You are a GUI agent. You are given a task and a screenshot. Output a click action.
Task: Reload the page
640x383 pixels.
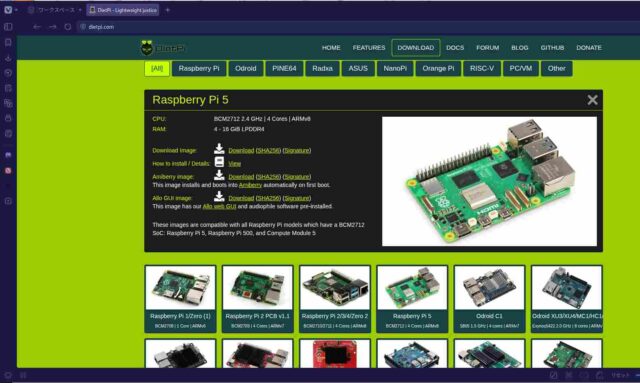tap(68, 27)
